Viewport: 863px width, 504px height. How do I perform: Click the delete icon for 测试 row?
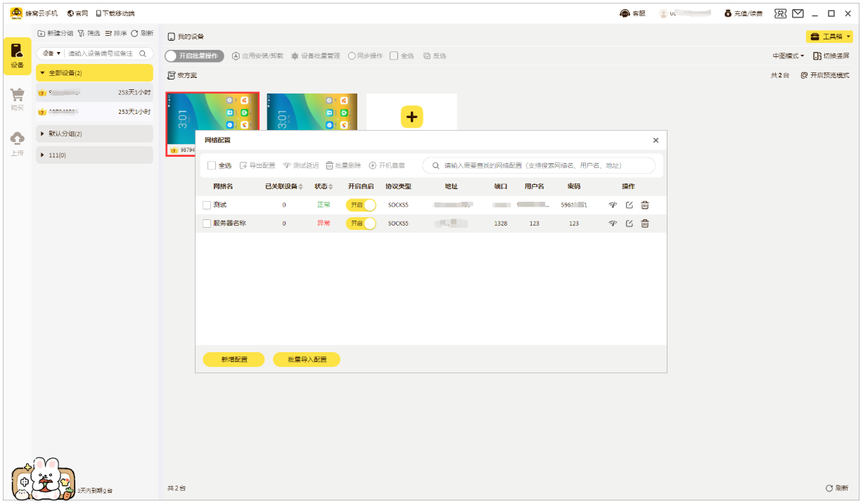[644, 205]
